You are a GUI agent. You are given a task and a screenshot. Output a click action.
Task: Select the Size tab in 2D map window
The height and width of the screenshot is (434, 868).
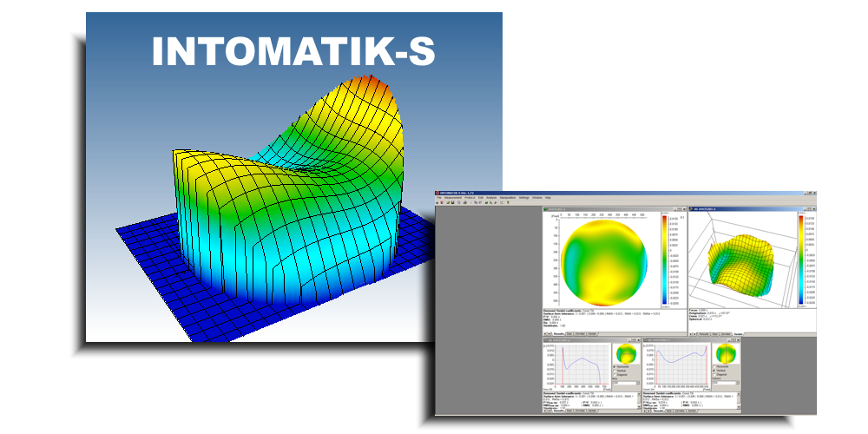(x=569, y=334)
